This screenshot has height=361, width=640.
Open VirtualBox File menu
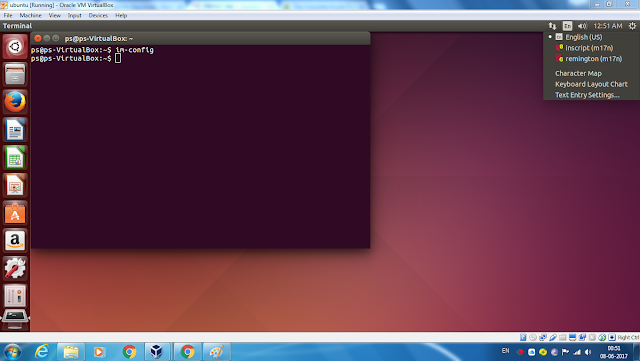[8, 16]
